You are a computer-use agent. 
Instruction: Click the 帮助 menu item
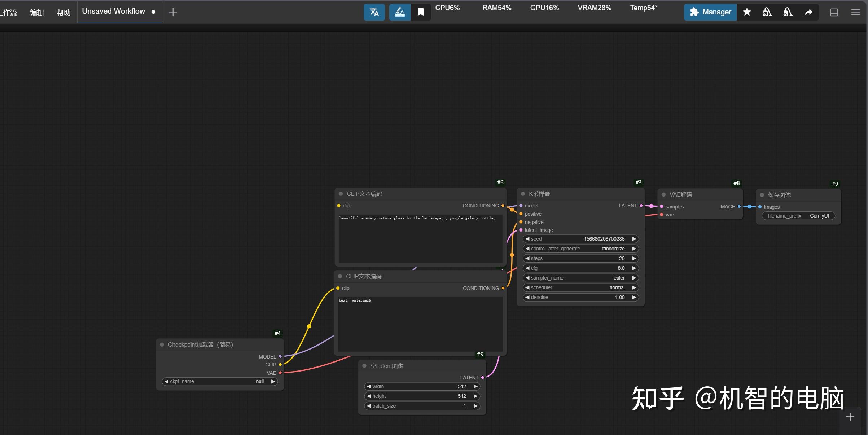(x=63, y=12)
